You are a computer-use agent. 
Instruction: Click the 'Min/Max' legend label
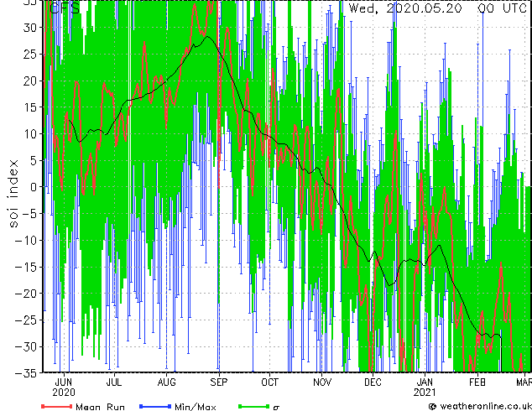(x=195, y=407)
